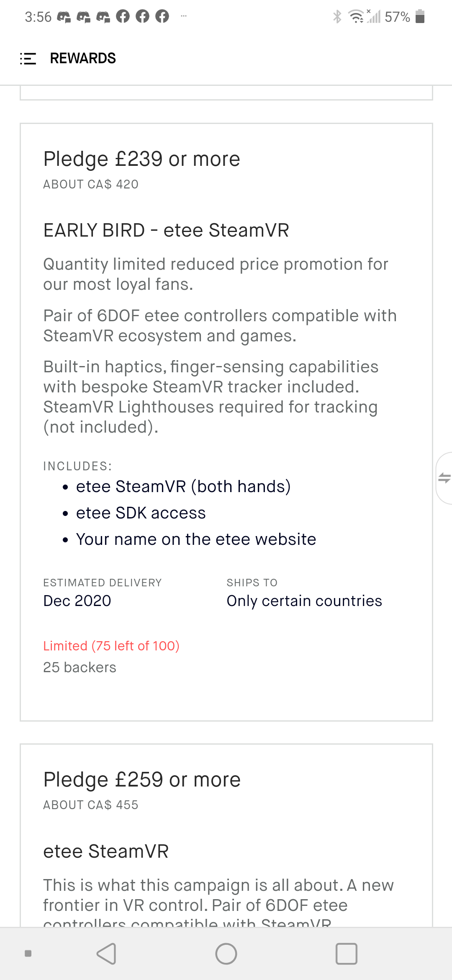Tap the first Discord notification icon
The width and height of the screenshot is (452, 980).
(64, 17)
